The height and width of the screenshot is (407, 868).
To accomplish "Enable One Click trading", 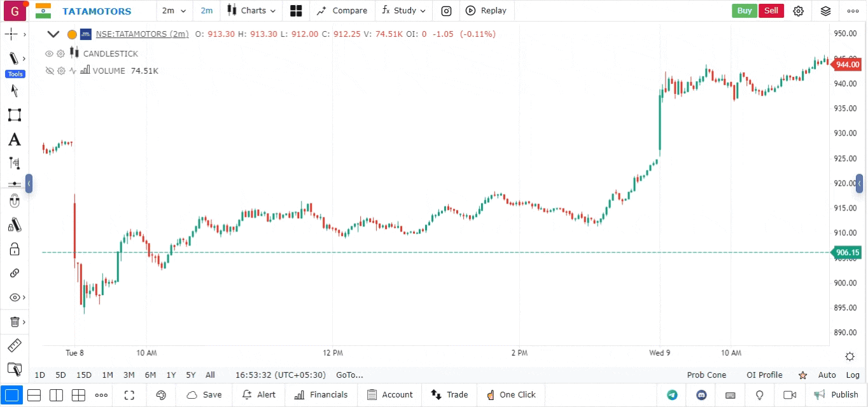I will pos(511,395).
